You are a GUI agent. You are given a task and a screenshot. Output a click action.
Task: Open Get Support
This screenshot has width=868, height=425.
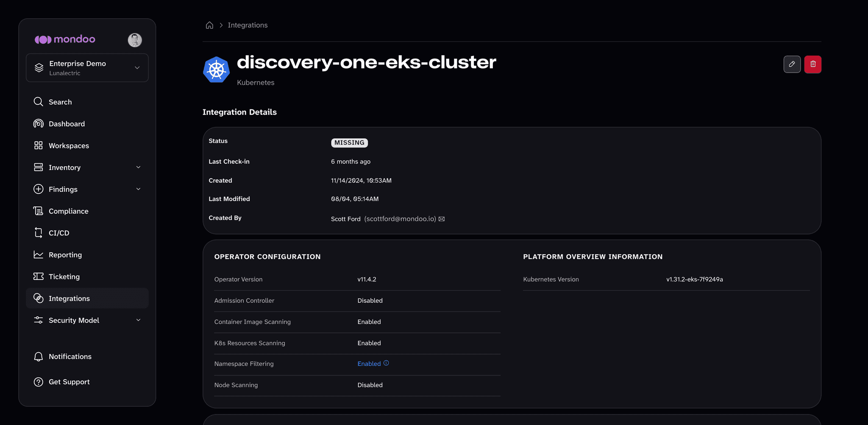[x=69, y=382]
